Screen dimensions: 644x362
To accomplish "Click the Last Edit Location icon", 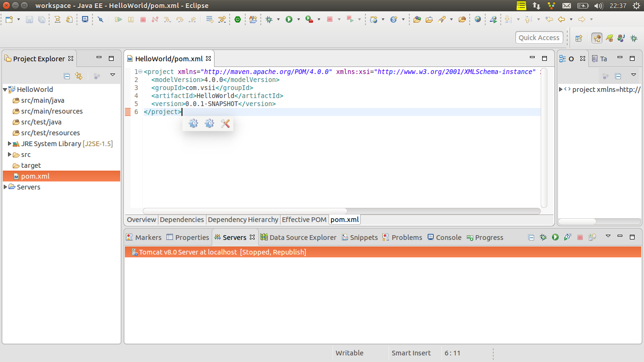I will tap(549, 19).
